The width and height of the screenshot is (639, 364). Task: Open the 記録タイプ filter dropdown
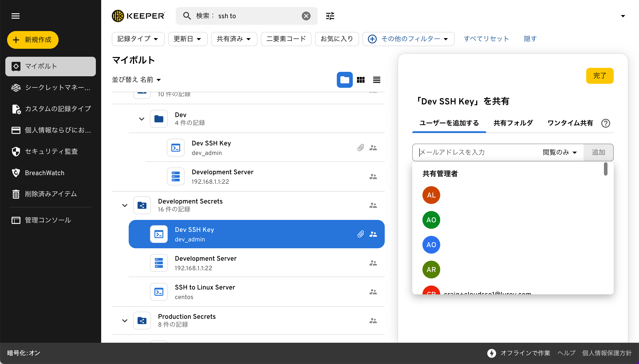coord(138,39)
